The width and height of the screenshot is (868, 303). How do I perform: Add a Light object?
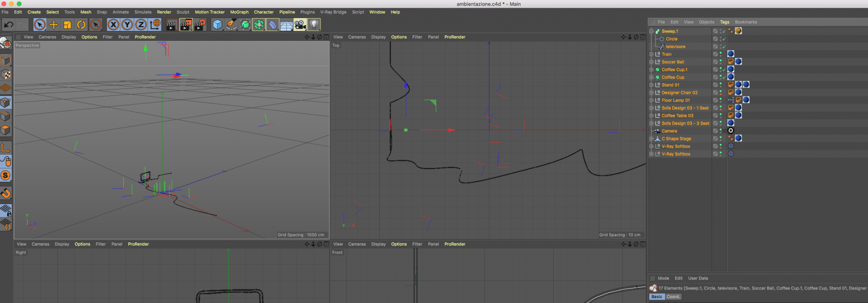click(314, 24)
